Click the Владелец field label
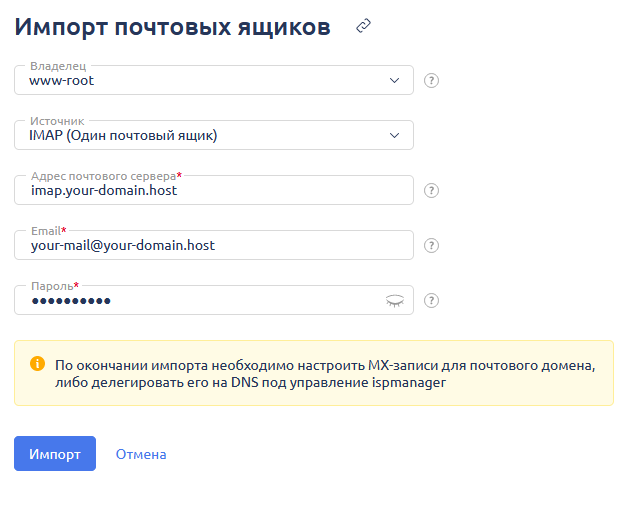The width and height of the screenshot is (632, 531). pyautogui.click(x=58, y=66)
